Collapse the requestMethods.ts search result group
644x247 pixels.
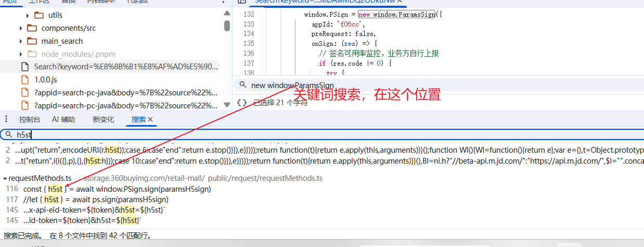click(5, 178)
